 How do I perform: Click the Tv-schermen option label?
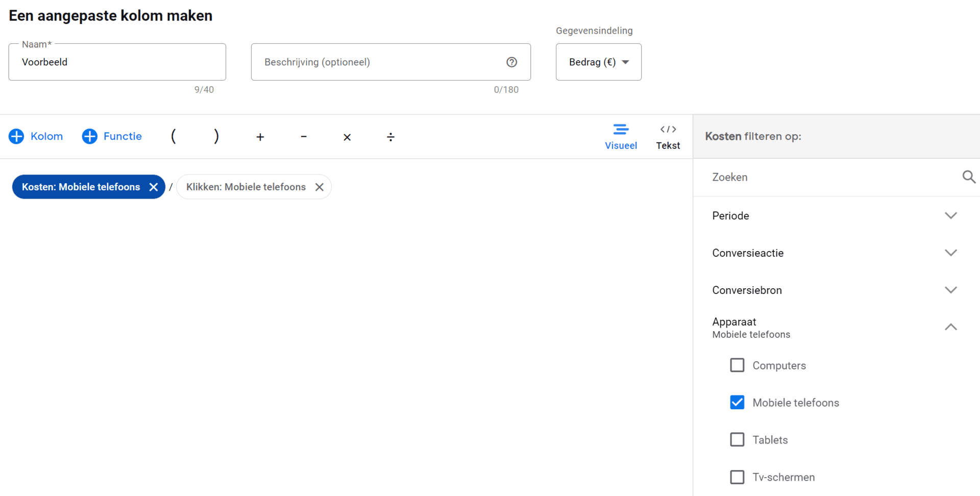[783, 477]
